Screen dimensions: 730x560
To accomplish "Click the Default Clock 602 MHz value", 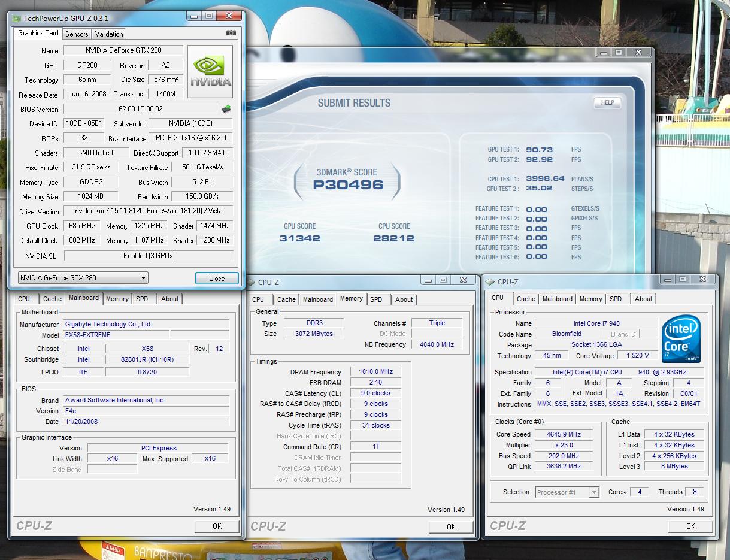I will (83, 241).
